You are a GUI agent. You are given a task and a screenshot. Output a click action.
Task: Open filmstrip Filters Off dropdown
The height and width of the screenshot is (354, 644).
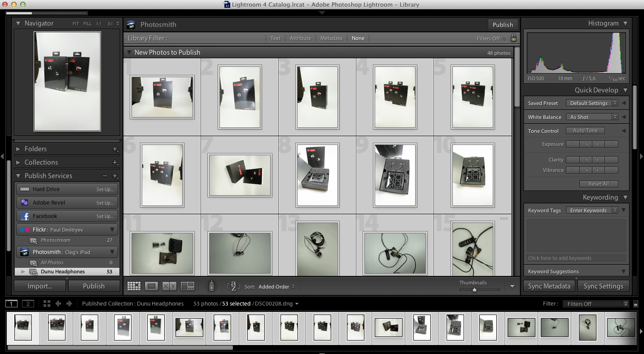596,304
